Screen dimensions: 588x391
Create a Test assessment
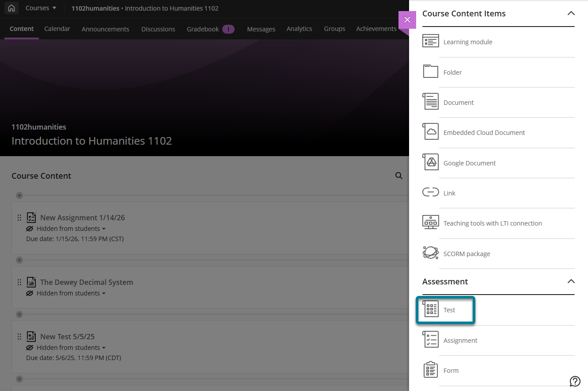(x=449, y=310)
